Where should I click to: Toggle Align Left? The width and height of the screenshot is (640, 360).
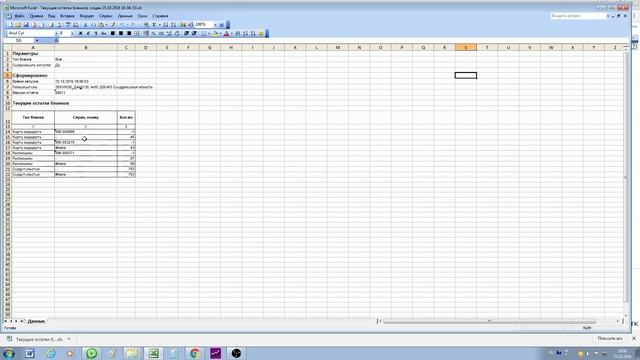coord(113,33)
